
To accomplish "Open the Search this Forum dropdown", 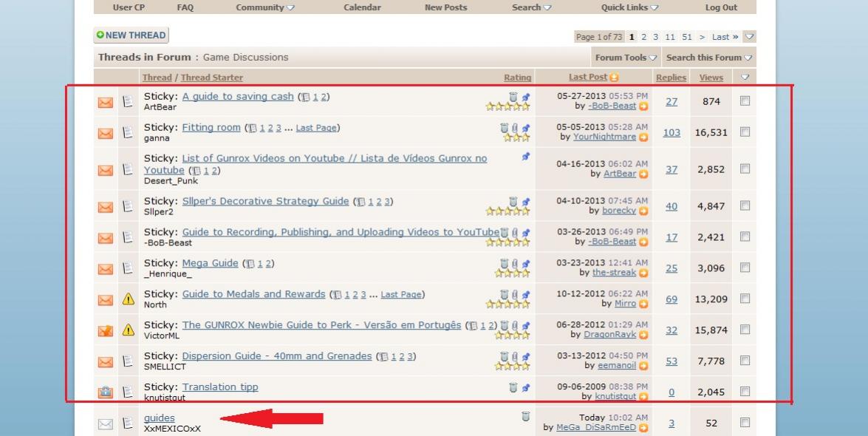I will 708,58.
